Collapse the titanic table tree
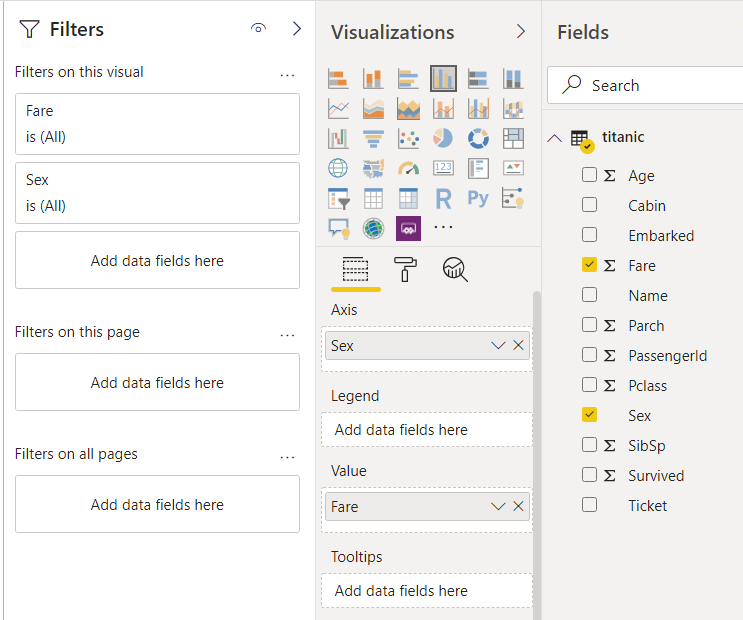This screenshot has height=620, width=743. (x=555, y=138)
